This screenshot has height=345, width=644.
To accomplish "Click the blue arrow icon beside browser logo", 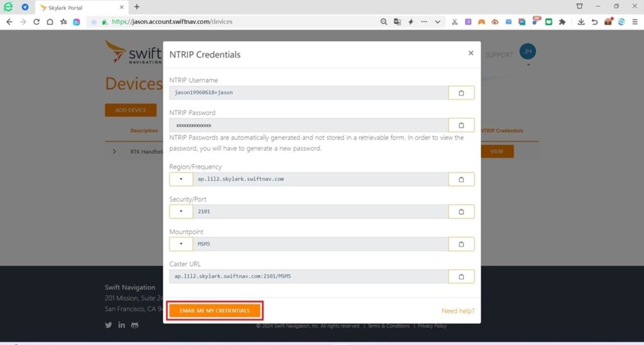I will coord(25,7).
